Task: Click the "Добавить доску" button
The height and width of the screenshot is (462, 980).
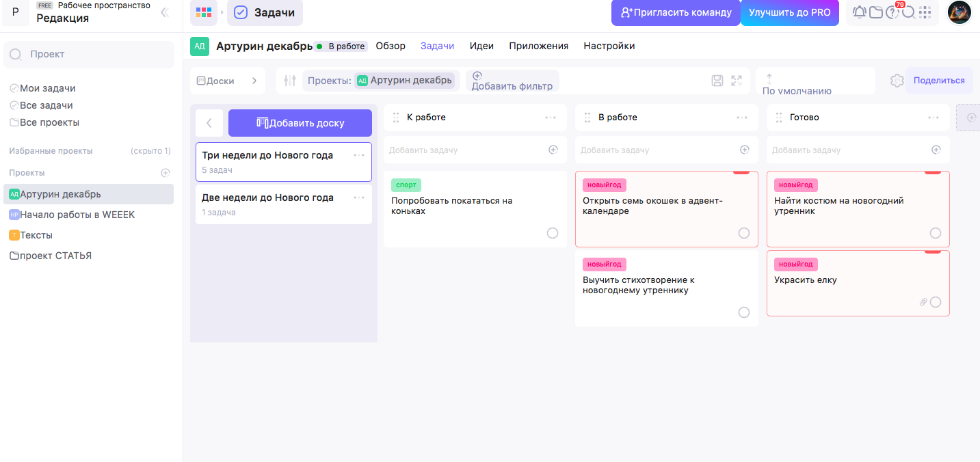Action: 300,123
